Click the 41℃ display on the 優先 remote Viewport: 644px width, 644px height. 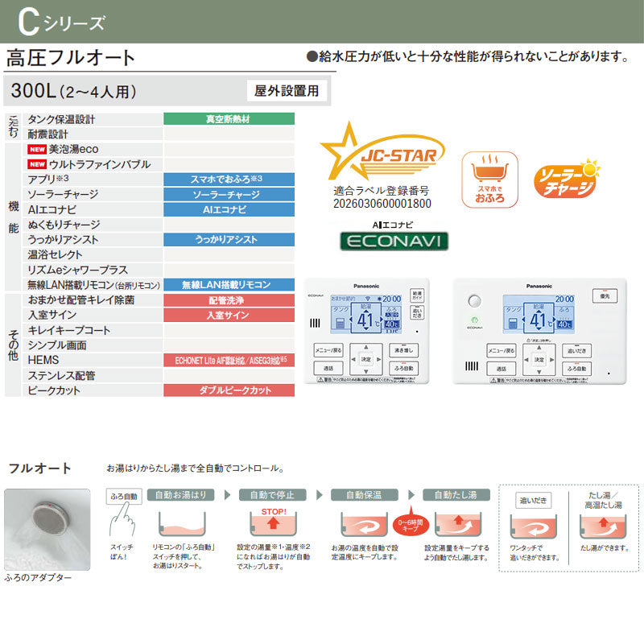coord(539,320)
